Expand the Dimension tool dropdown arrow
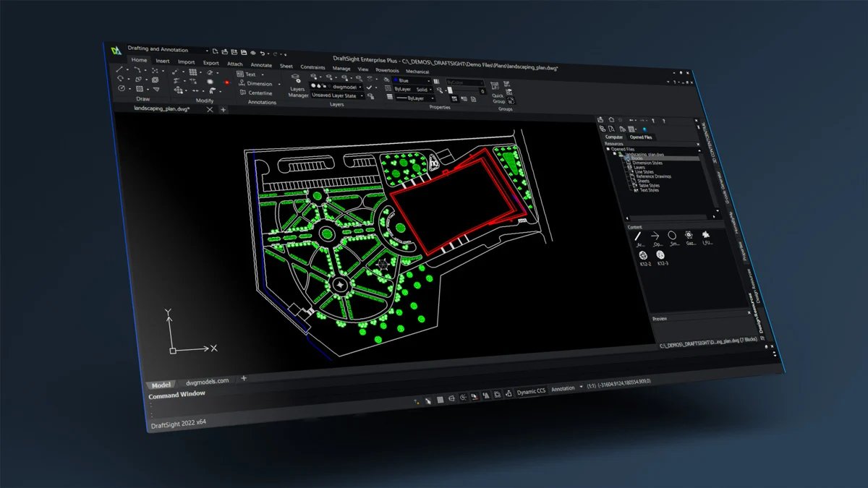This screenshot has height=488, width=868. click(x=279, y=85)
